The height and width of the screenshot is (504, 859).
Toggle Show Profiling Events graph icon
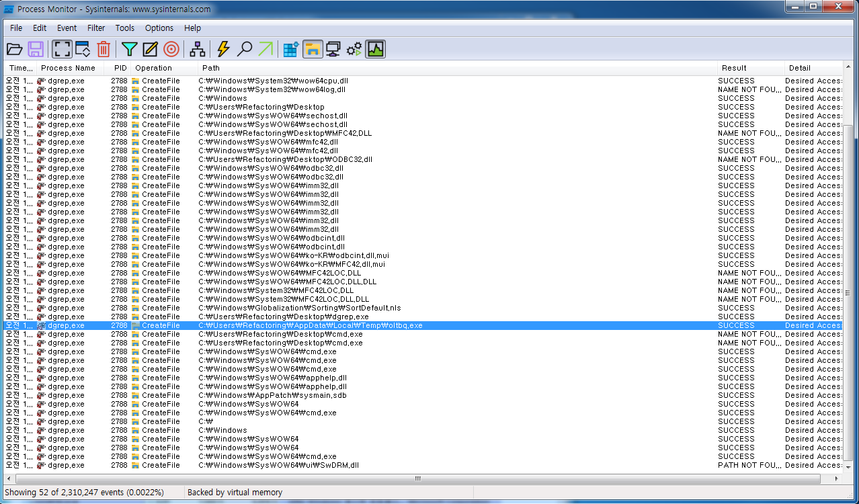(375, 49)
